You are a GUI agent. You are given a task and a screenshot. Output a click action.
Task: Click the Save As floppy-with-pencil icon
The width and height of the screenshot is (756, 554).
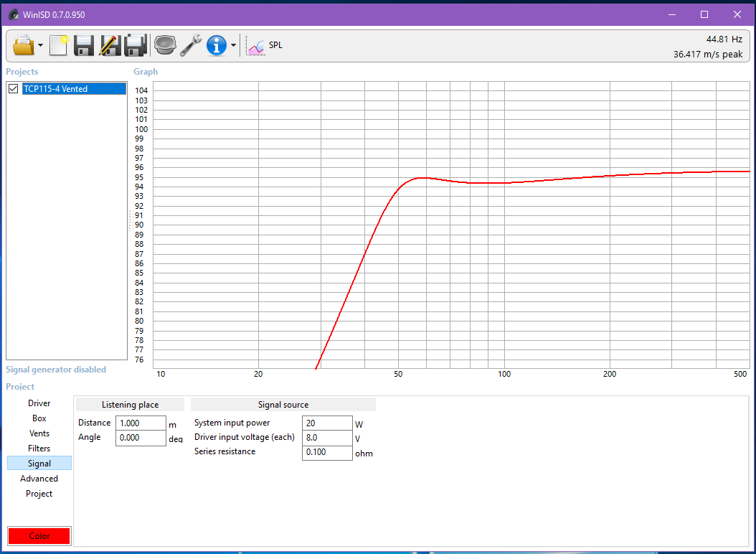[x=110, y=45]
